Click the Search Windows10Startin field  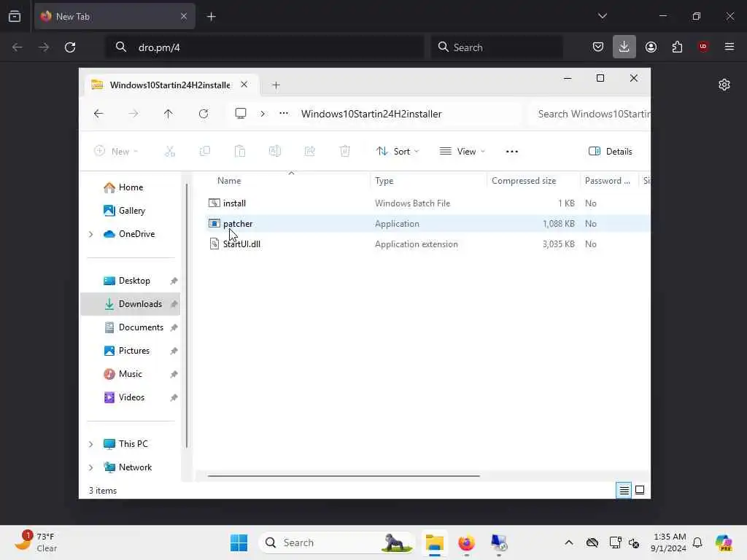click(589, 114)
